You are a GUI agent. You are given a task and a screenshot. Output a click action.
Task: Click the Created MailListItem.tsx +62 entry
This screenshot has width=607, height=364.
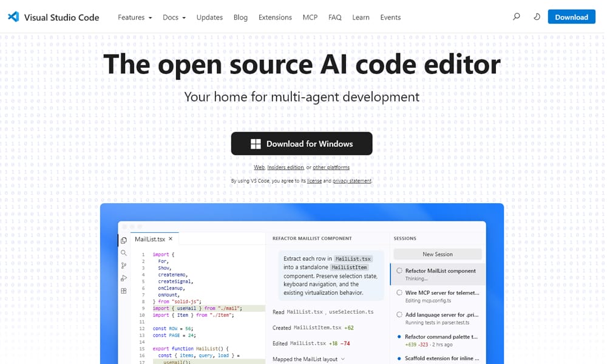313,328
